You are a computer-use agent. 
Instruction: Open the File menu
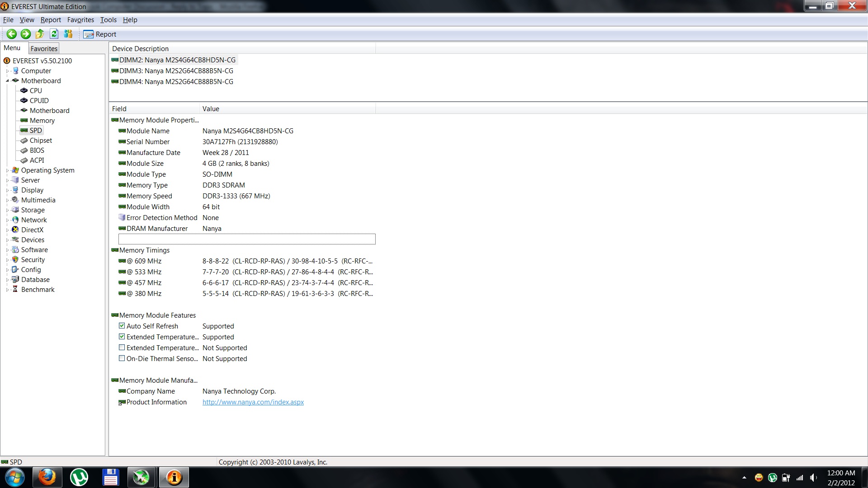pyautogui.click(x=8, y=20)
